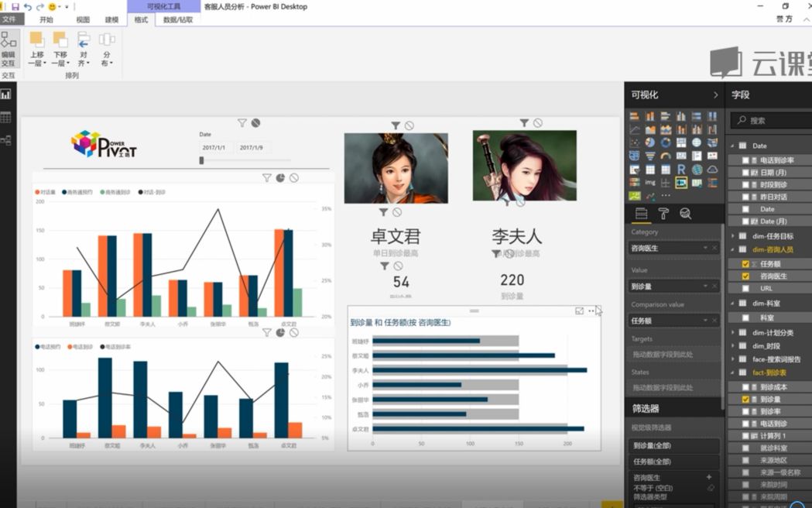Expand the dim-科室 table
This screenshot has width=812, height=508.
click(733, 301)
